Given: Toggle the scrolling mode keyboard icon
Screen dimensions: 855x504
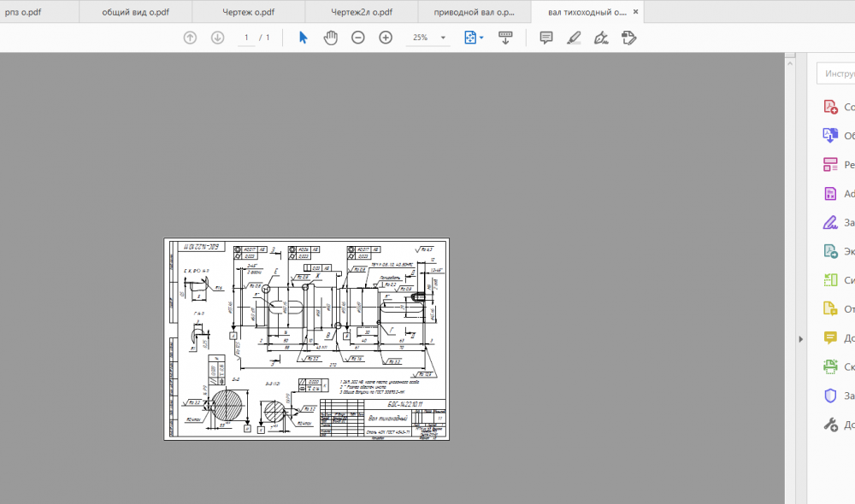Looking at the screenshot, I should click(504, 38).
